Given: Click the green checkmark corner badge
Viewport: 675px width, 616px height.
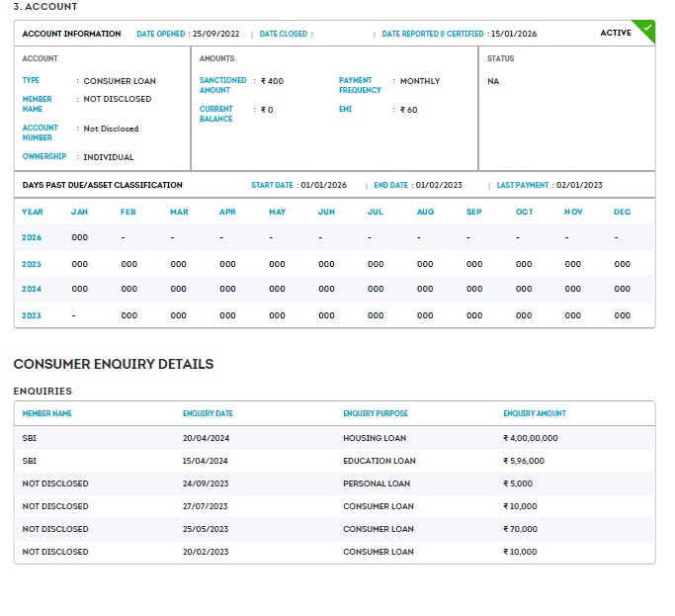Looking at the screenshot, I should pyautogui.click(x=647, y=27).
